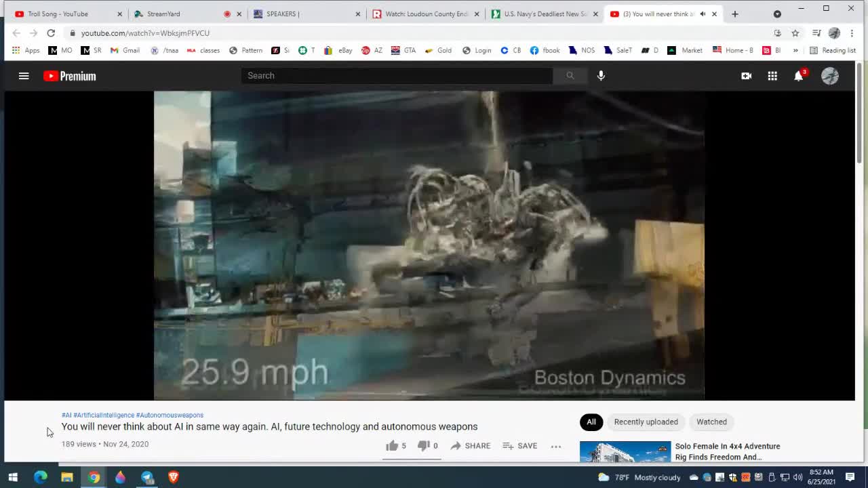Open the notifications bell

[799, 76]
